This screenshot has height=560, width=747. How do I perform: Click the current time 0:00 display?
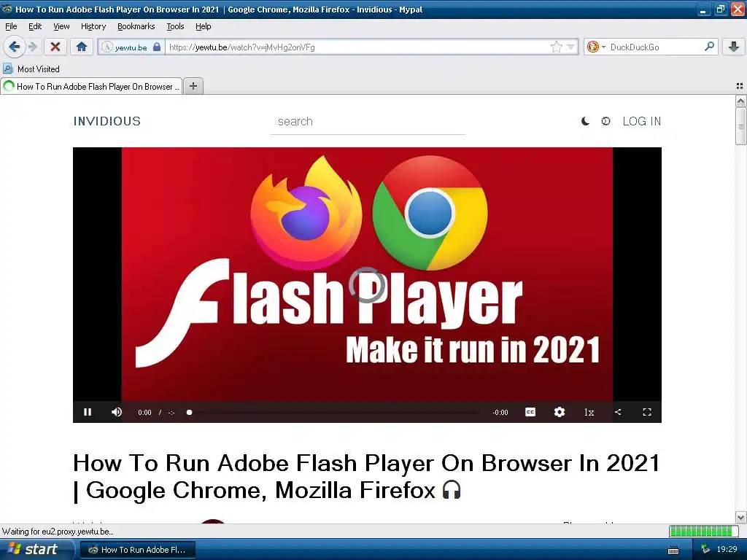click(144, 413)
